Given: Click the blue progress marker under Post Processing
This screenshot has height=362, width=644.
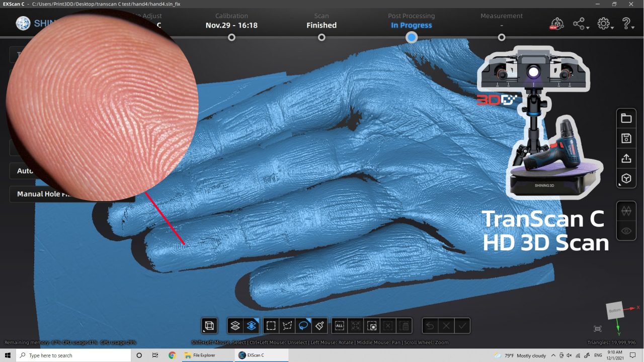Looking at the screenshot, I should 411,37.
